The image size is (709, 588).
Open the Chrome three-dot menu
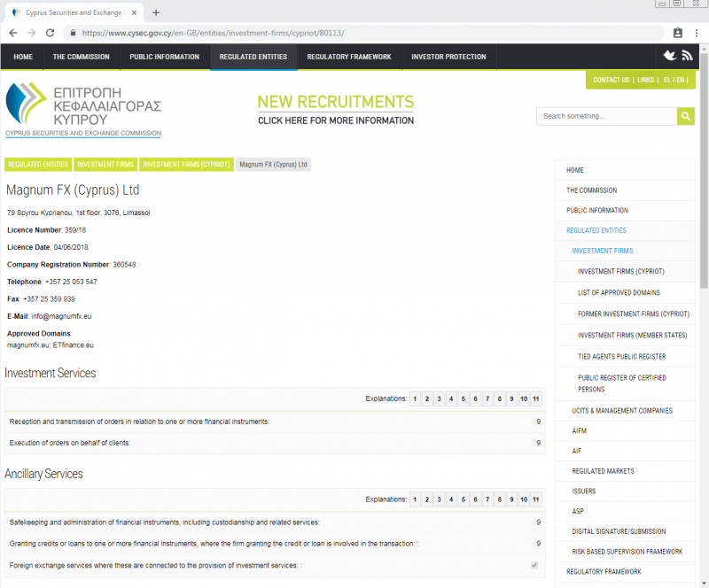tap(697, 33)
